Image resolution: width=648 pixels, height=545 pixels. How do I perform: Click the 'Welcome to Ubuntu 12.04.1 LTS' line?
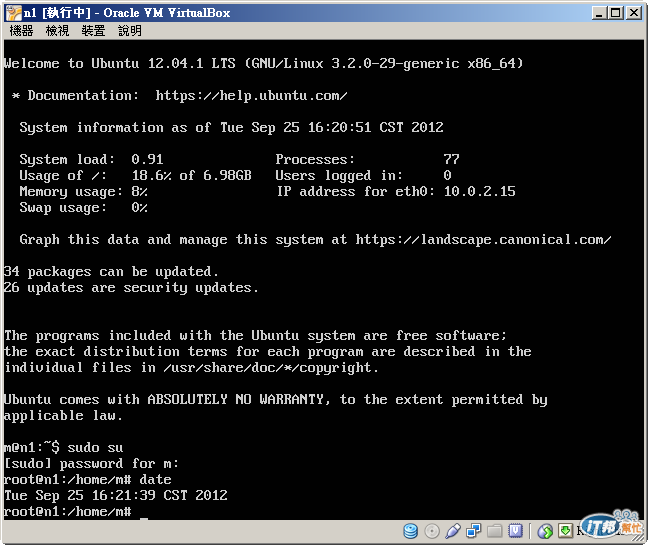(264, 64)
